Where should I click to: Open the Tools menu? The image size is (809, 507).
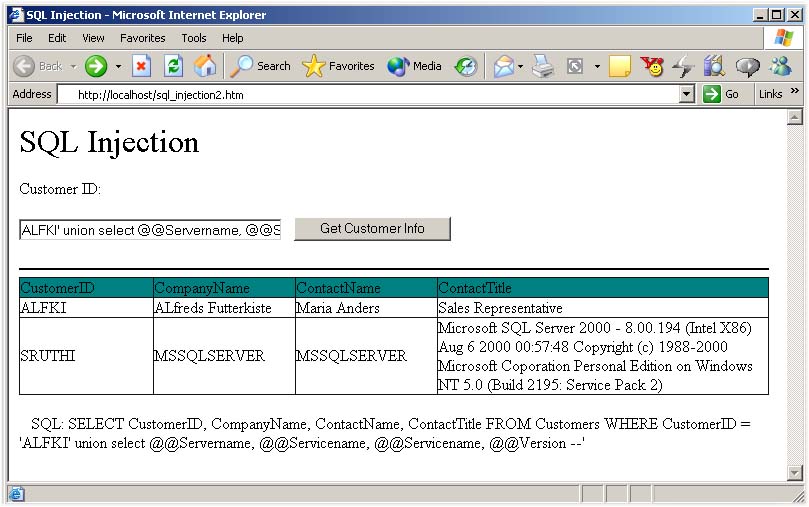[x=193, y=38]
